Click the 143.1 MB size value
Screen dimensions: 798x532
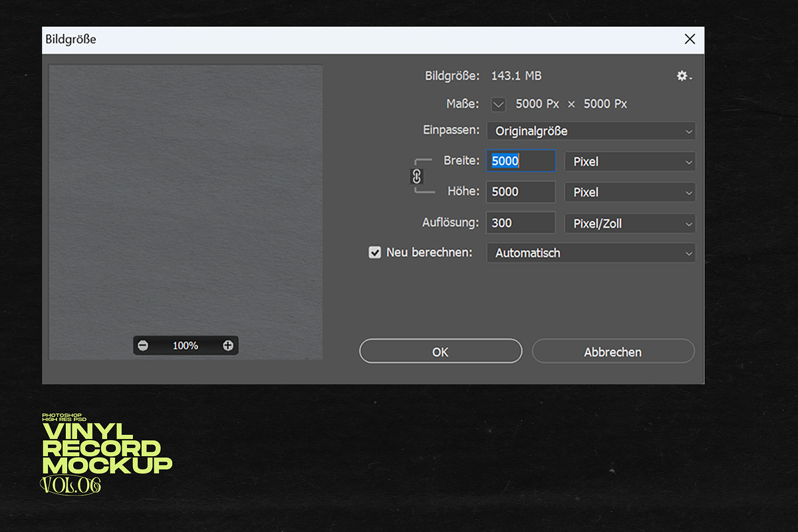coord(517,76)
